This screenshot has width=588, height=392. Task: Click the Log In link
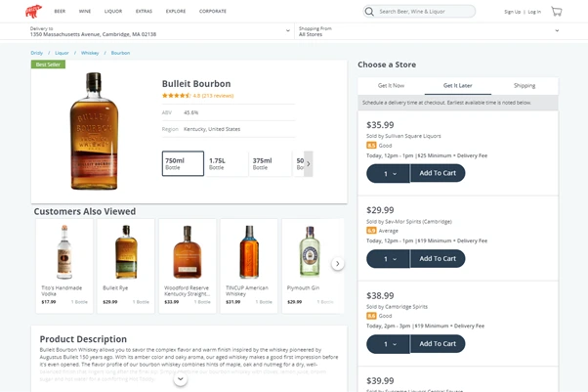(x=534, y=12)
